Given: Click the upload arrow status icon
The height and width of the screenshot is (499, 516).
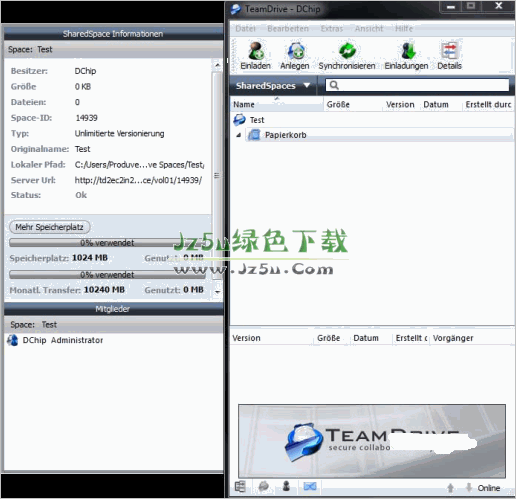Looking at the screenshot, I should tap(450, 488).
